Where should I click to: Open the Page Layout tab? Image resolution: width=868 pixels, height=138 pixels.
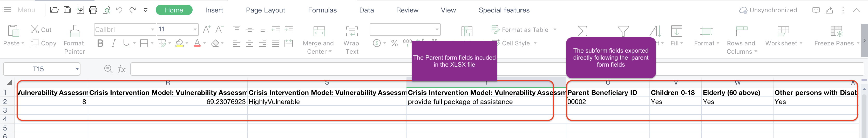tap(266, 10)
